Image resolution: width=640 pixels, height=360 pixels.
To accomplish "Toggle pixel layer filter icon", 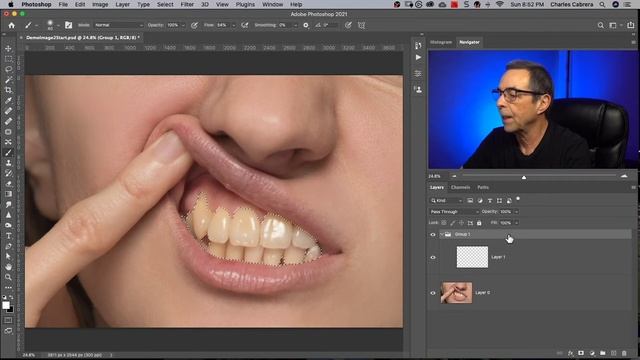I will point(470,200).
